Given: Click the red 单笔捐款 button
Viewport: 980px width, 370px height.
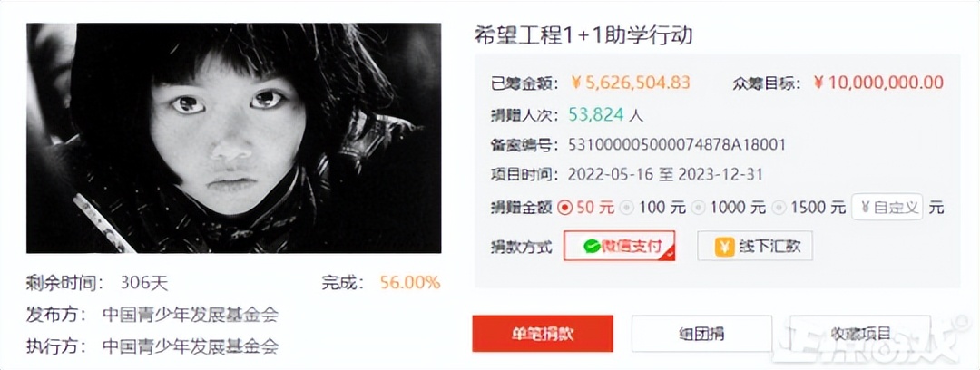Looking at the screenshot, I should click(543, 334).
